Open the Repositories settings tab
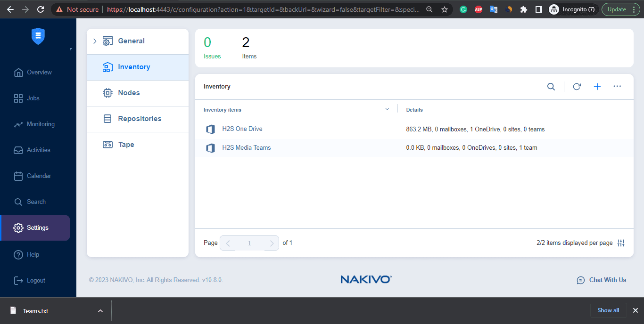Viewport: 644px width, 324px height. click(138, 119)
